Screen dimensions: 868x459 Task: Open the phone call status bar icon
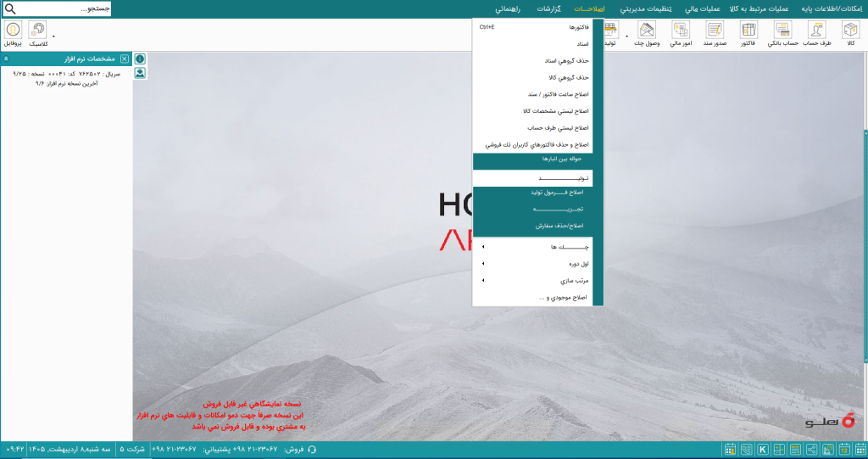point(746,450)
